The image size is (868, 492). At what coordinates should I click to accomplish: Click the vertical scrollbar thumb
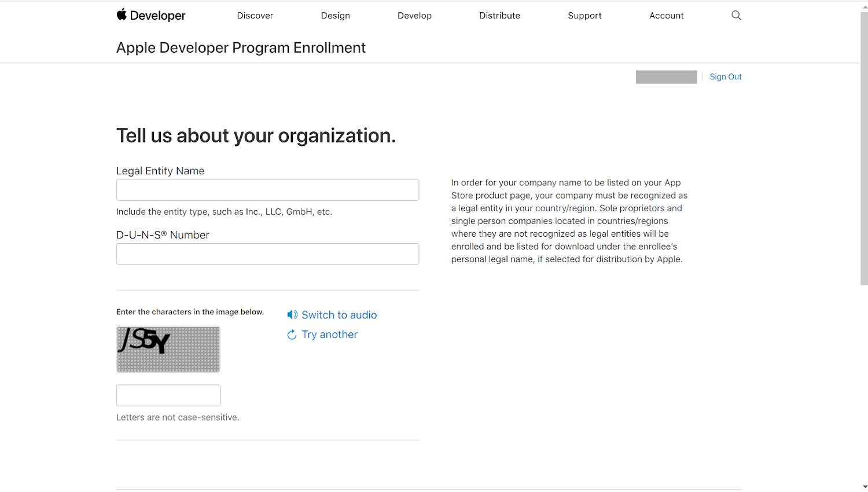[864, 148]
